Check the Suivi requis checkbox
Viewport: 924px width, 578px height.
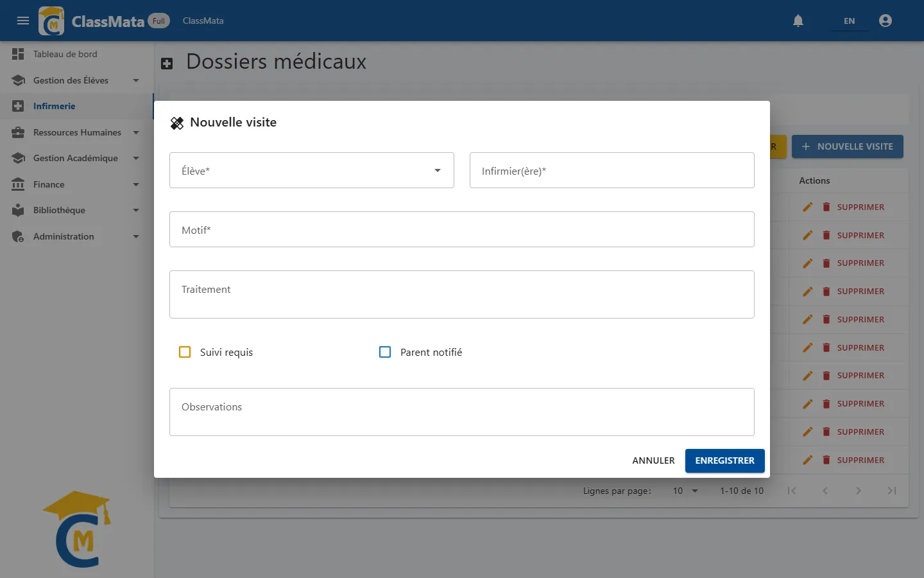(185, 352)
